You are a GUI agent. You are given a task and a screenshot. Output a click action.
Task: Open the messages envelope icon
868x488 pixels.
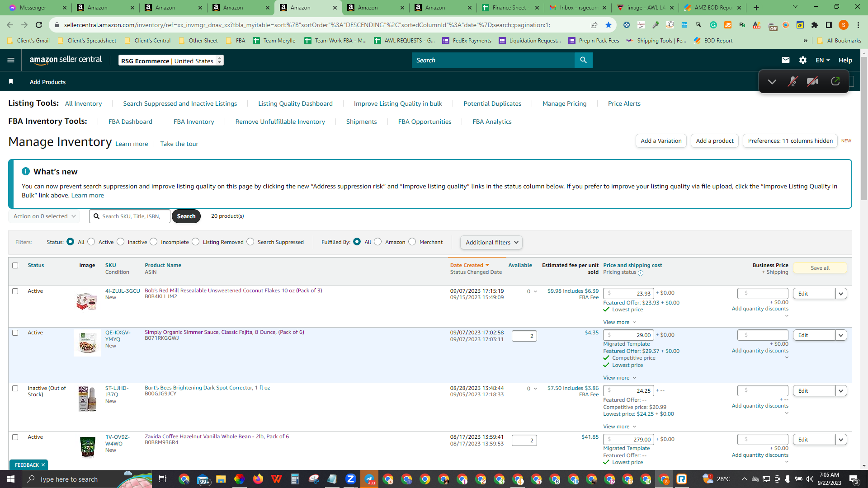[x=786, y=60]
